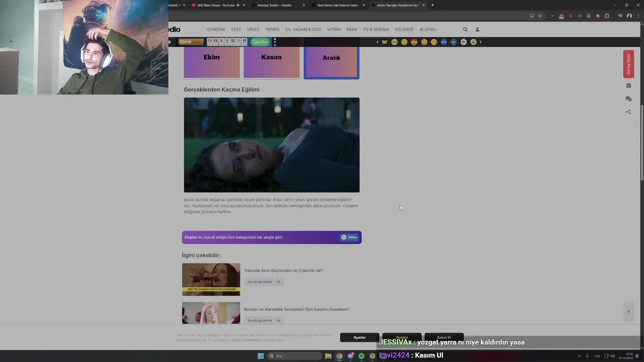Select the Aralık answer card
The image size is (644, 362).
[x=332, y=62]
